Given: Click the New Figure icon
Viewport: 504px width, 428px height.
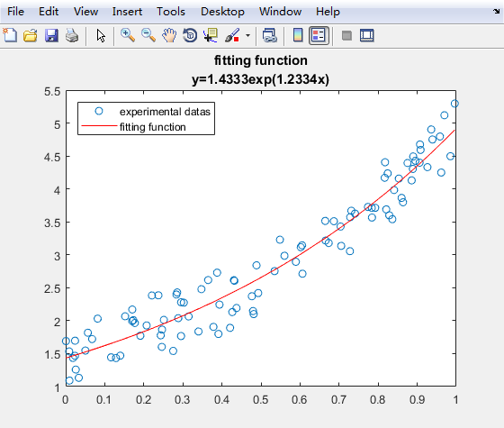Looking at the screenshot, I should [x=10, y=35].
